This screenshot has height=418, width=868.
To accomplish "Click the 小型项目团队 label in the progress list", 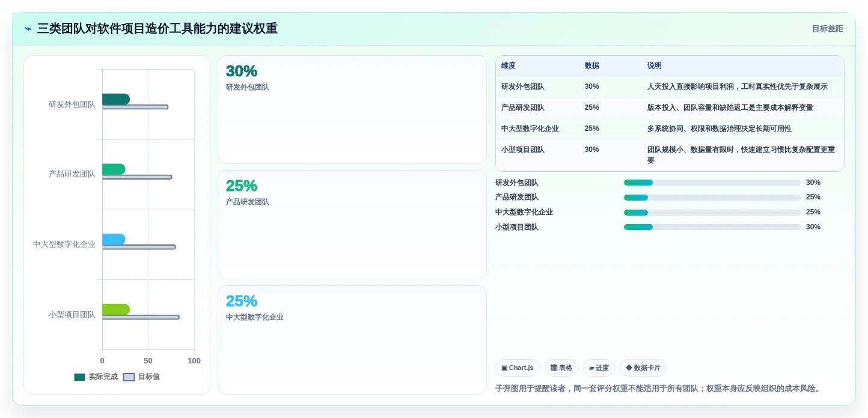I will [517, 227].
